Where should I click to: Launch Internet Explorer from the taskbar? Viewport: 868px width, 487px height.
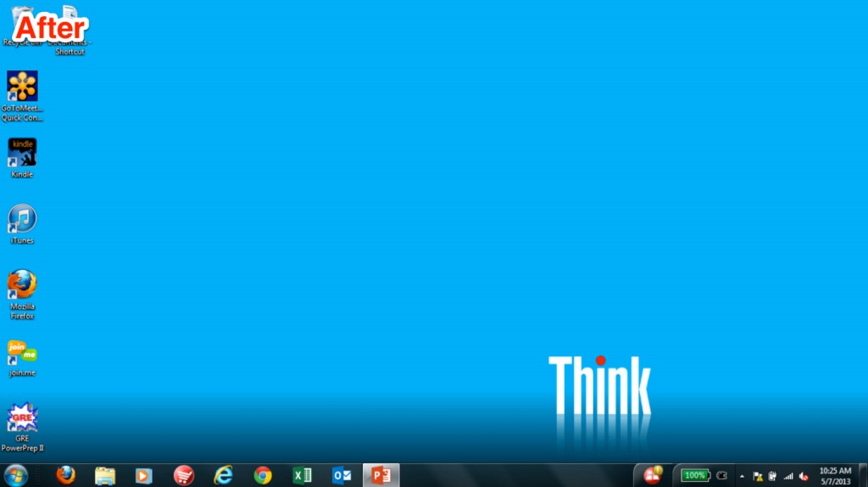coord(224,475)
